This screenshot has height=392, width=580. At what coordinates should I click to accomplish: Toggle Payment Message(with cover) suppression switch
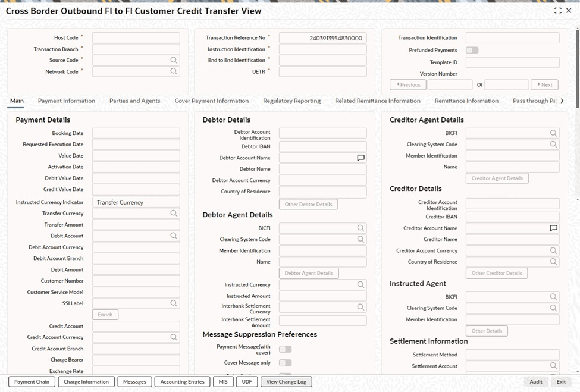pyautogui.click(x=285, y=349)
